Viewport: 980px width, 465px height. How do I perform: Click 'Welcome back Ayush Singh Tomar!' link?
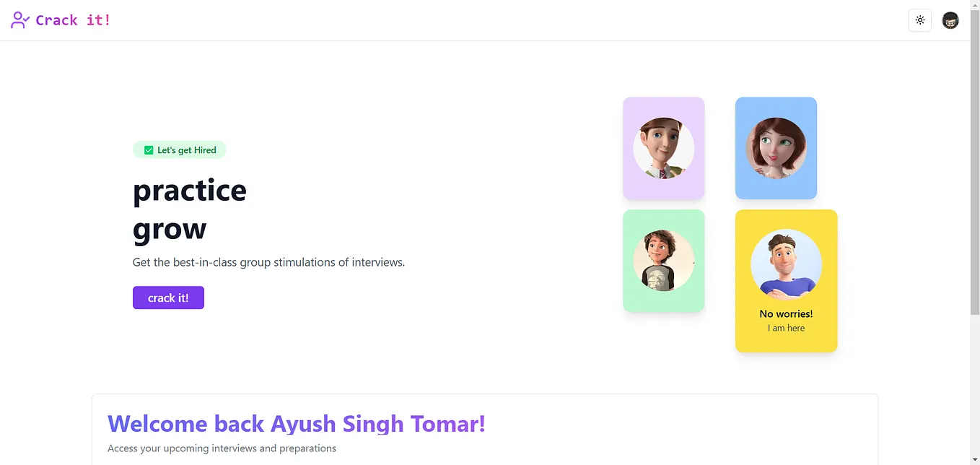(296, 424)
